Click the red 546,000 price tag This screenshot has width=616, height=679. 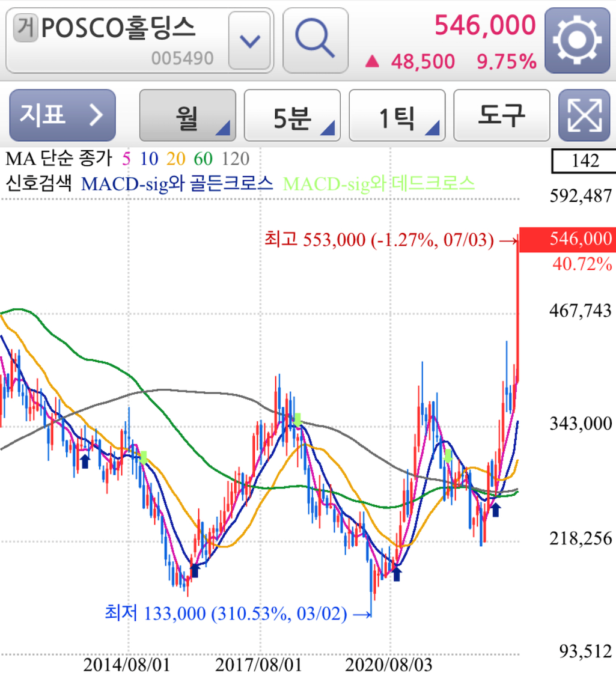(567, 239)
